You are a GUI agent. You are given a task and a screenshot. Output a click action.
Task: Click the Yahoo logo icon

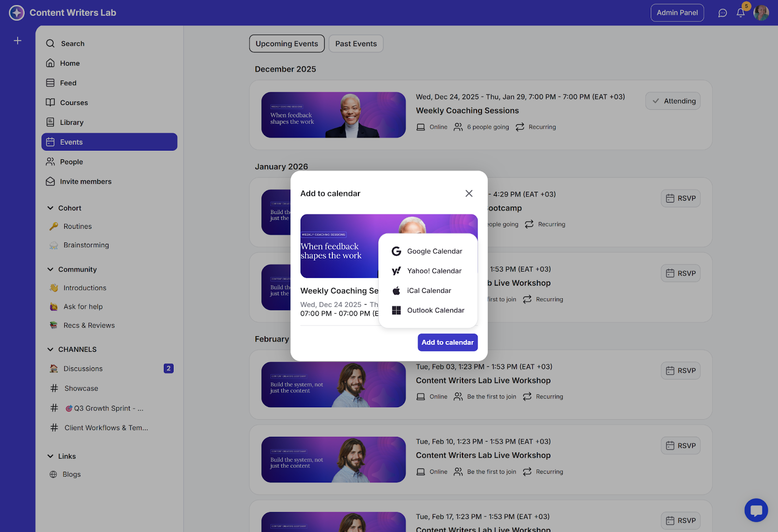pyautogui.click(x=396, y=271)
